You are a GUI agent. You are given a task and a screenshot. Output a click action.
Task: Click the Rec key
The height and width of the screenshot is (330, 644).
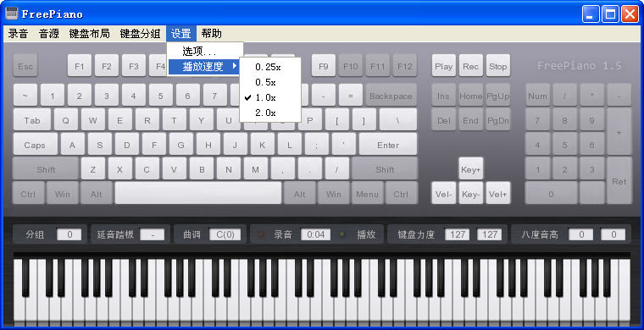coord(470,66)
